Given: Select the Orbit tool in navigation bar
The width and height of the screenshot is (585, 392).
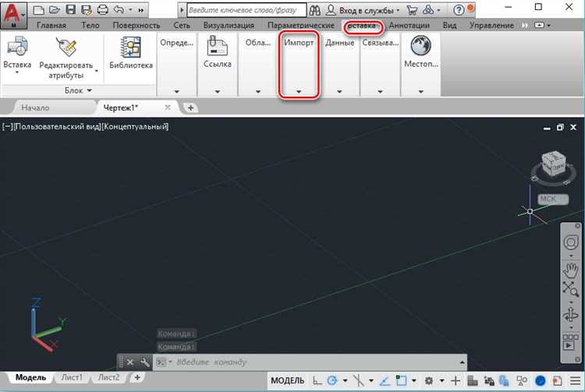Looking at the screenshot, I should tap(570, 316).
